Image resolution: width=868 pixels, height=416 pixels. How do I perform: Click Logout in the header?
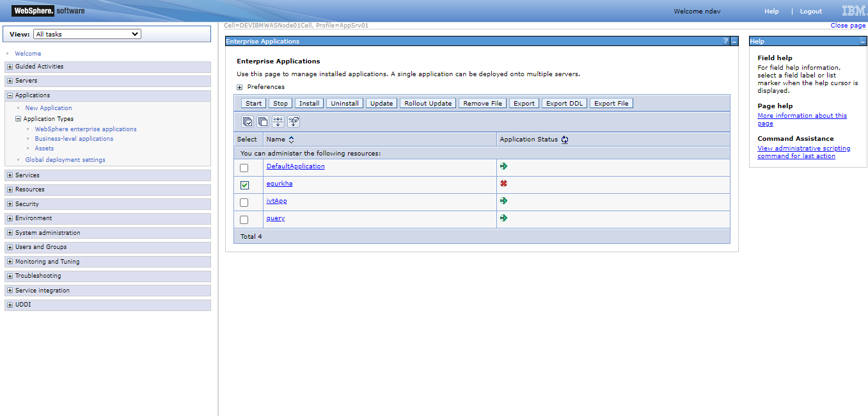coord(811,12)
